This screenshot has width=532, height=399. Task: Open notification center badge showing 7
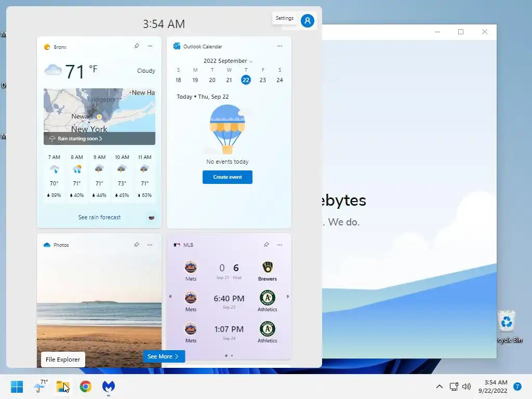pos(517,387)
